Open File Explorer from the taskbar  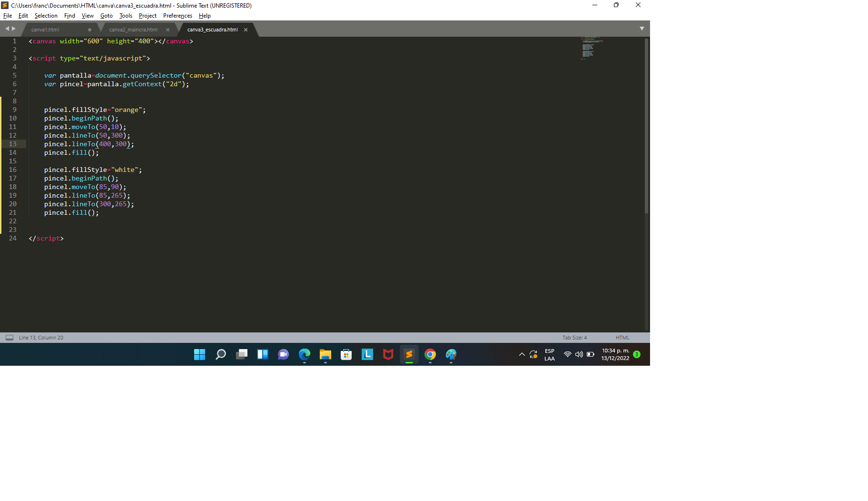click(325, 354)
